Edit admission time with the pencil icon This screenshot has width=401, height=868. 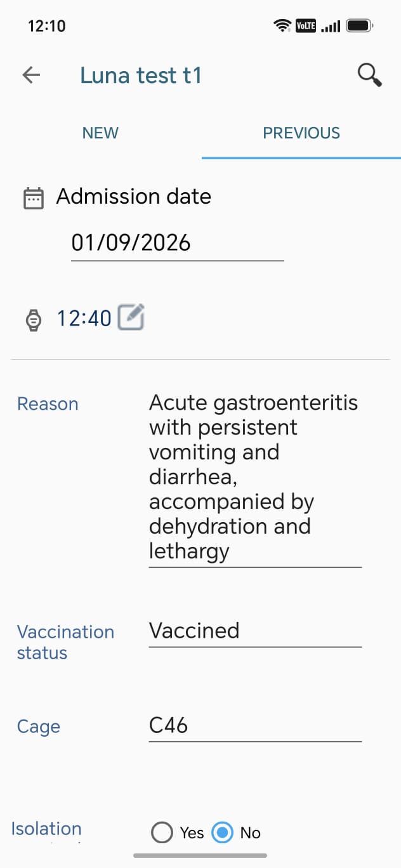(x=131, y=317)
